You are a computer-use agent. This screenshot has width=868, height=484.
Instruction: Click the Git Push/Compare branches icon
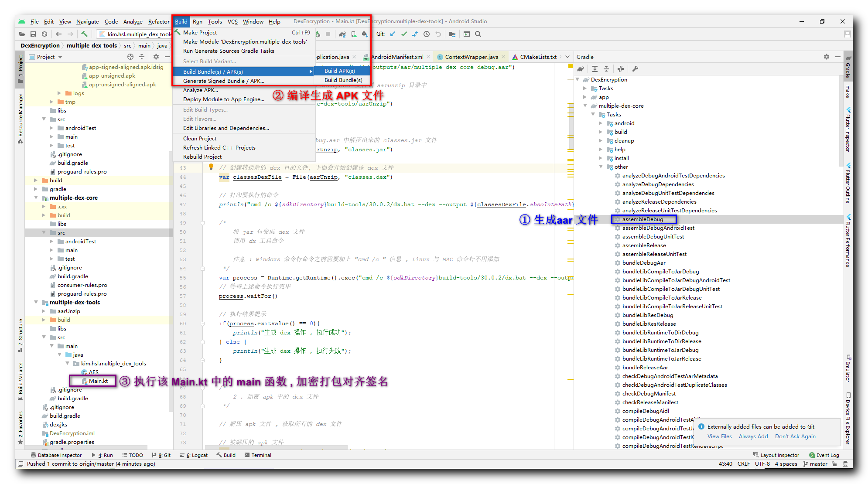pyautogui.click(x=415, y=34)
